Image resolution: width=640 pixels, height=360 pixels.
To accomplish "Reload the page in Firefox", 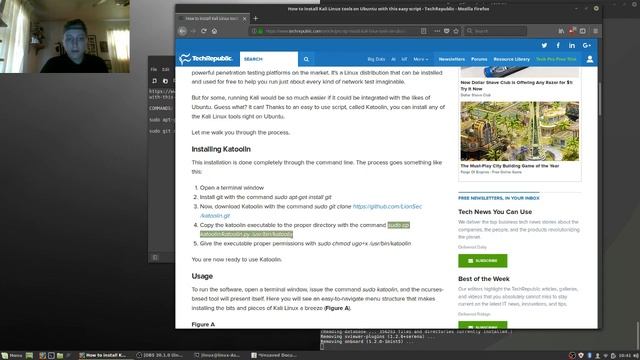I will [204, 31].
